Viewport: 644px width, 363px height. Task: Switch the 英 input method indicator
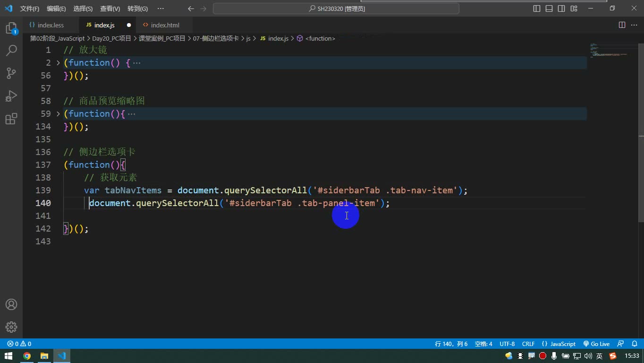click(600, 356)
